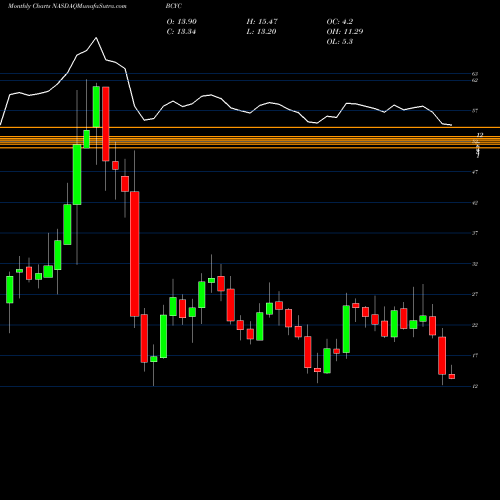Viewport: 500px width, 500px height.
Task: Click the 32 price axis label
Action: point(475,264)
